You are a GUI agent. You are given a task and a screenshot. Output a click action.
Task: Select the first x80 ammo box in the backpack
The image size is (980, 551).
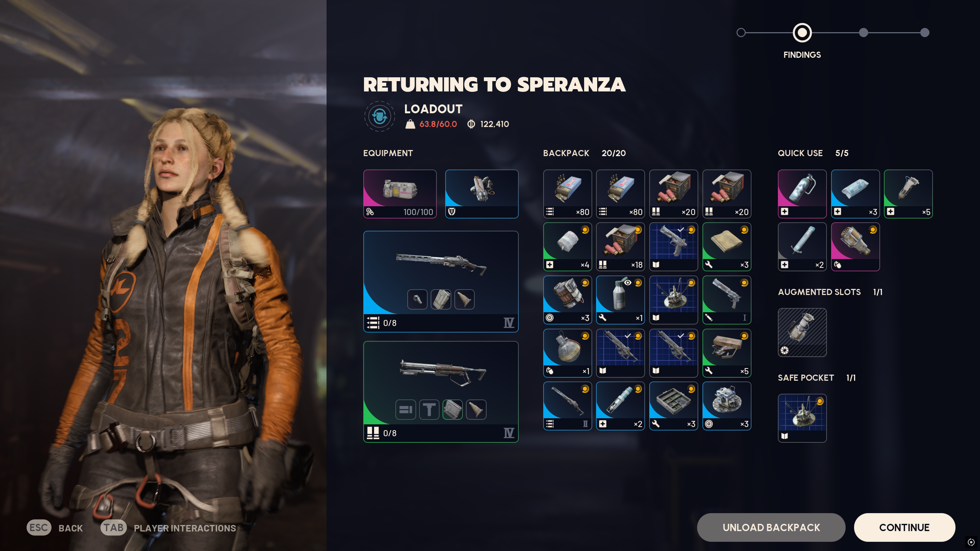click(x=567, y=194)
